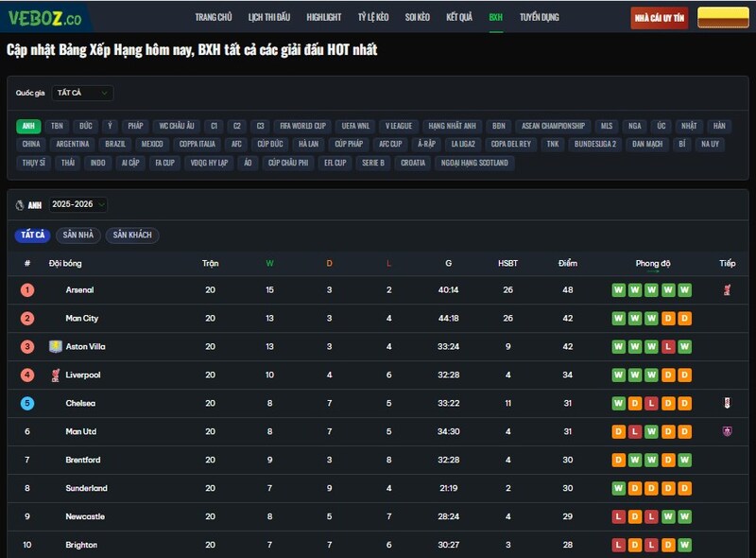Click the yellow gradient button in header
The width and height of the screenshot is (756, 558).
pyautogui.click(x=723, y=18)
